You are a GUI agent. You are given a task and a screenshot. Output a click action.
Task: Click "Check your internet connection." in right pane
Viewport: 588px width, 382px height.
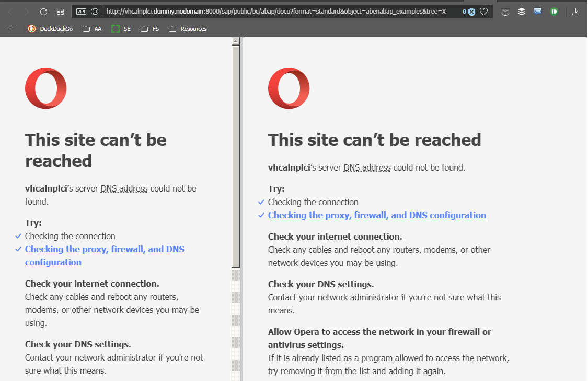pos(335,237)
